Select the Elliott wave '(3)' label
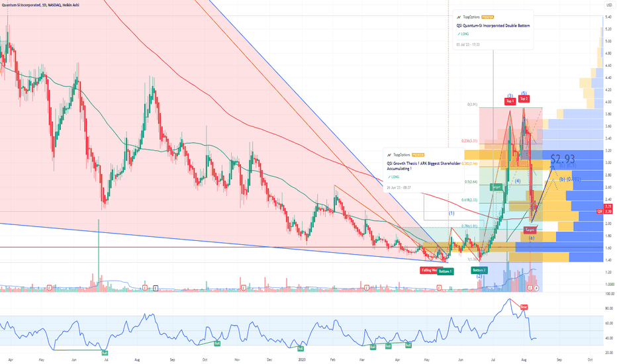This screenshot has width=617, height=364. (x=510, y=95)
